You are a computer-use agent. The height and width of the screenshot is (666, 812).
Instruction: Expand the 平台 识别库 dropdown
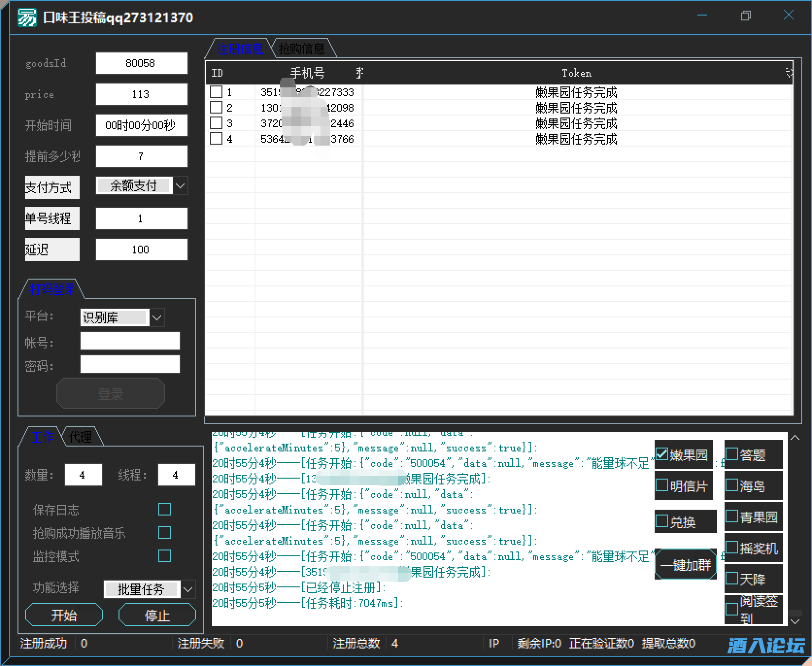(x=157, y=318)
